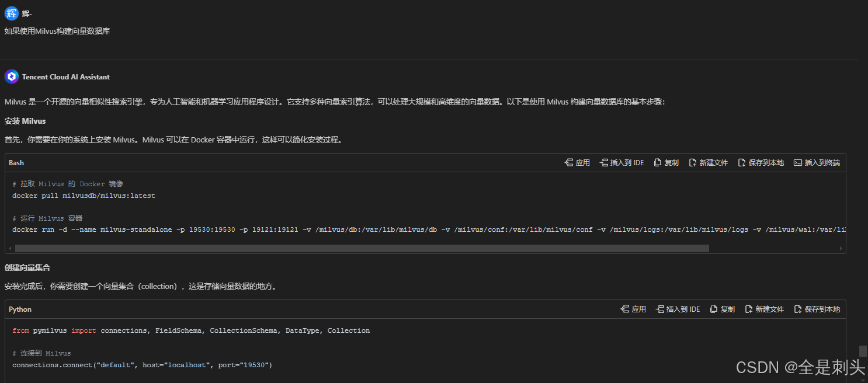The image size is (868, 383).
Task: Click the Tencent Cloud AI Assistant logo icon
Action: pos(12,76)
